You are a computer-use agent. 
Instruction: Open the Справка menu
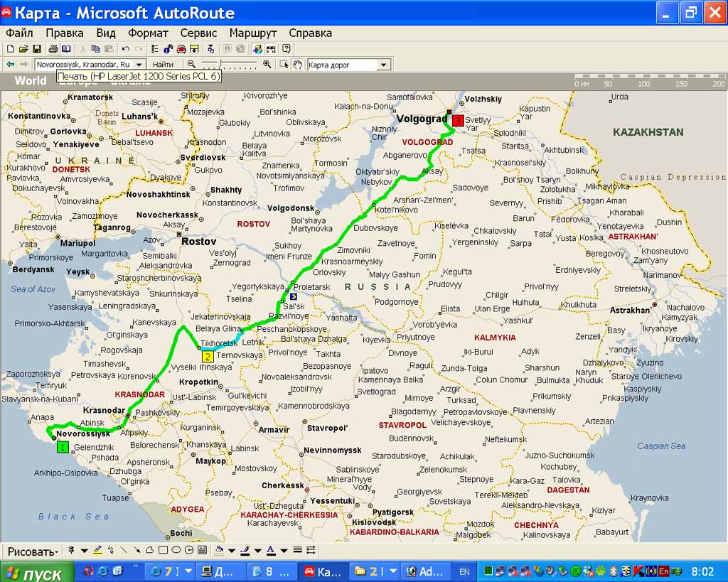coord(311,33)
